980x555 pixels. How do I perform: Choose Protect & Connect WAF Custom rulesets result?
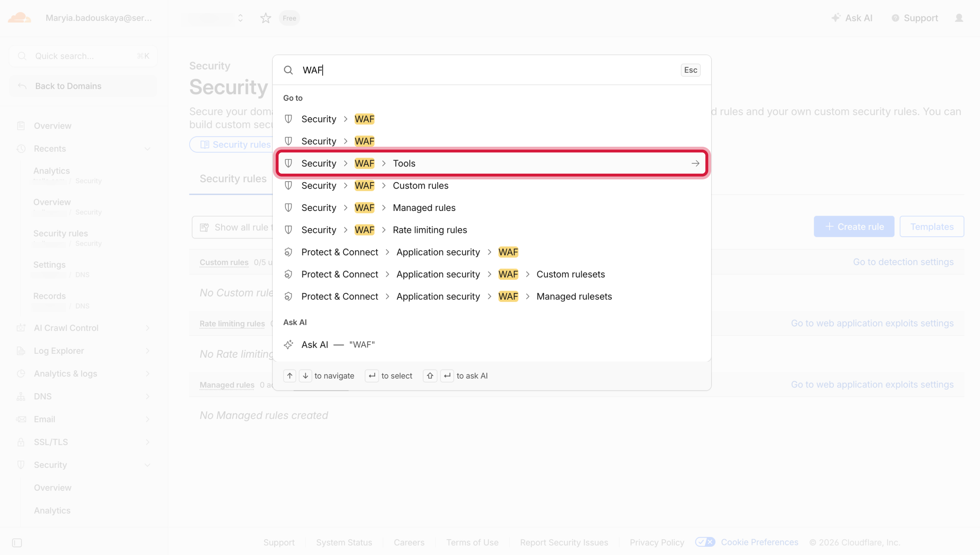[x=570, y=274]
